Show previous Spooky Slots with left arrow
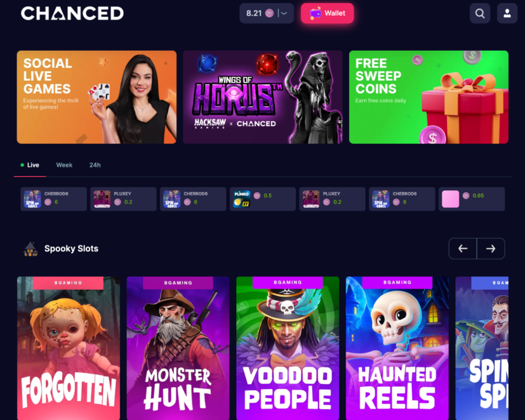The width and height of the screenshot is (525, 420). coord(463,249)
